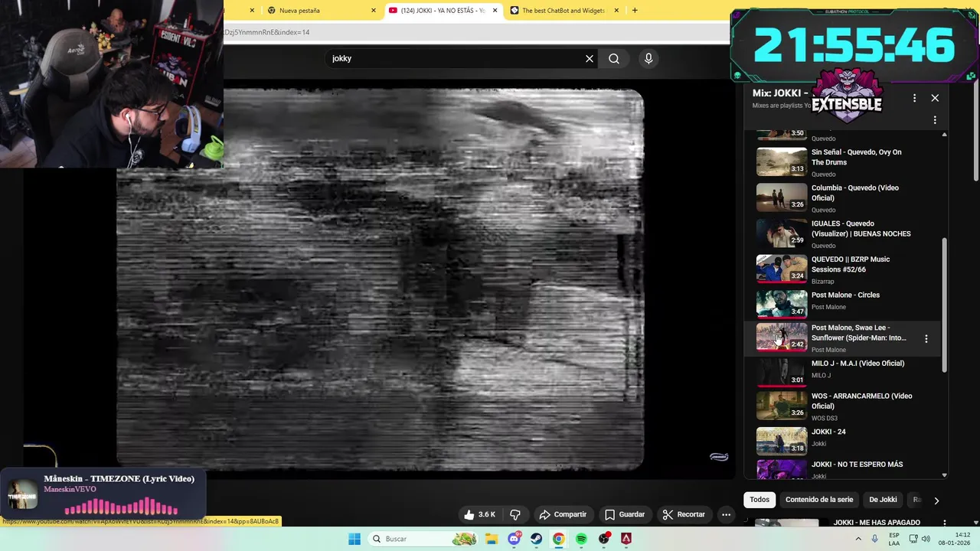The width and height of the screenshot is (980, 551).
Task: Close the Nueva pestaña tab
Action: pos(374,11)
